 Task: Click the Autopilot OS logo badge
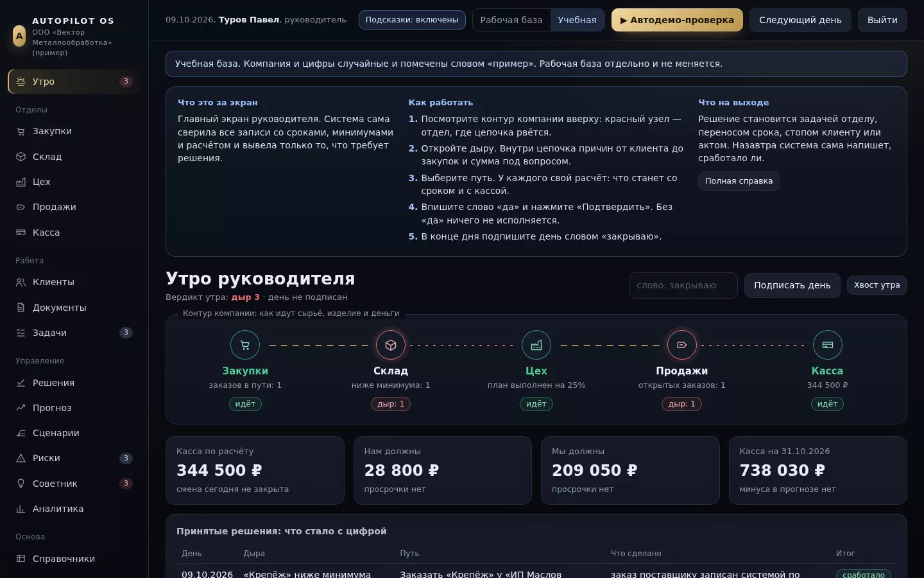pos(19,36)
